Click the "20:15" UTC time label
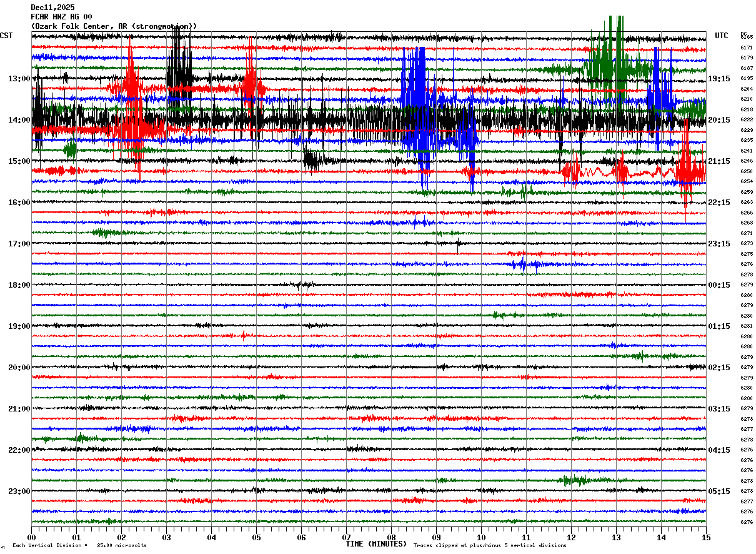 tap(719, 120)
